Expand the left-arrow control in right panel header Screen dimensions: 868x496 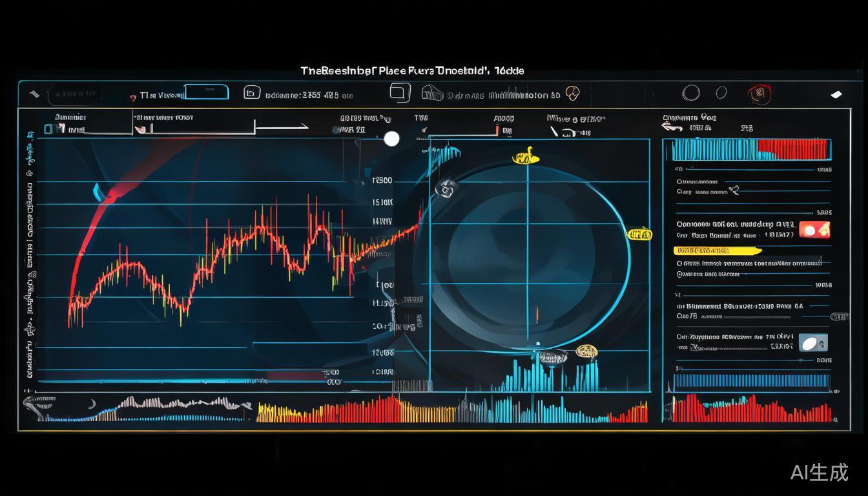(674, 129)
